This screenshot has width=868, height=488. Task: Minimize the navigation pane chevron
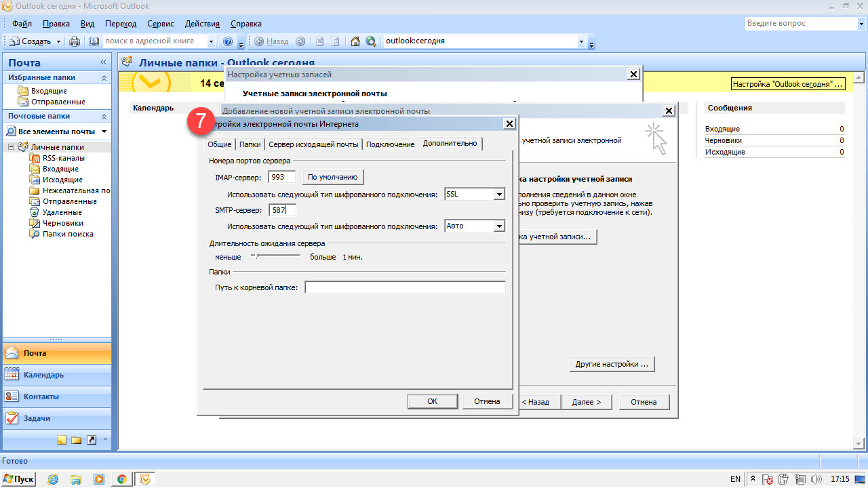pyautogui.click(x=104, y=62)
